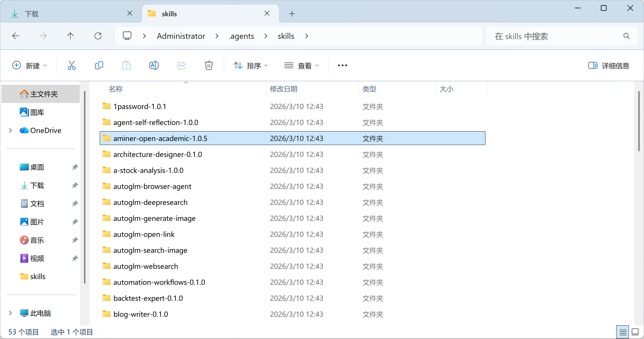This screenshot has width=644, height=339.
Task: Add a new tab with plus button
Action: 292,14
